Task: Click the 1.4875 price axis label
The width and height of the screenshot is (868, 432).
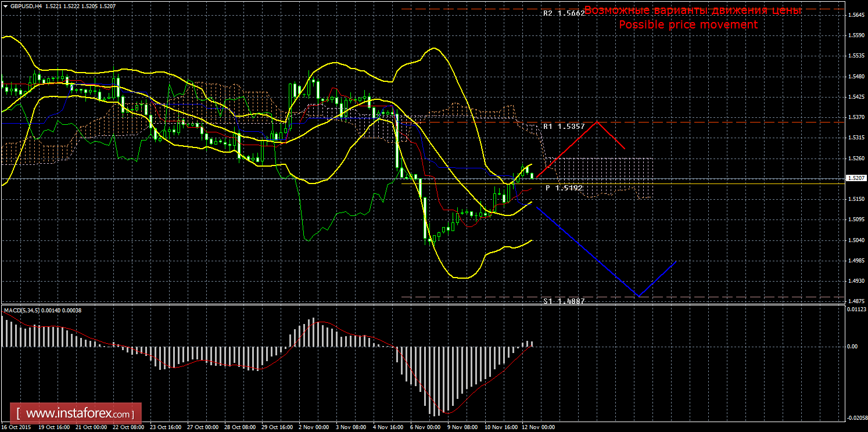Action: coord(855,301)
